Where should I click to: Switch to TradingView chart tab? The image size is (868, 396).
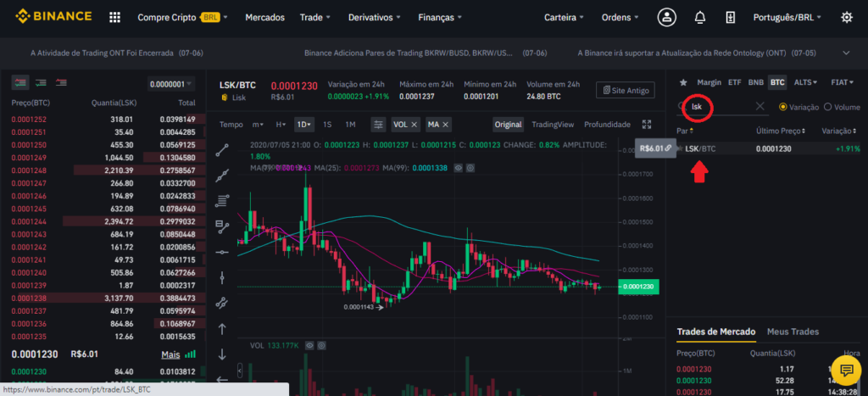[553, 124]
